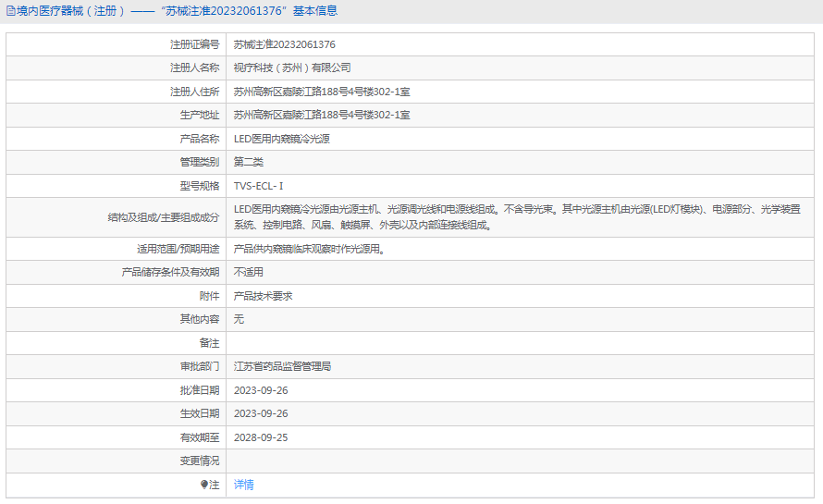Click the expiry date 2028-09-25
This screenshot has height=504, width=823.
point(261,437)
